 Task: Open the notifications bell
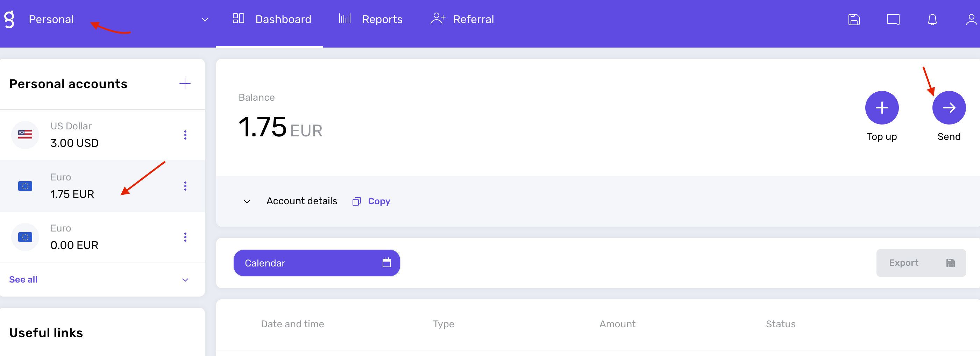932,19
